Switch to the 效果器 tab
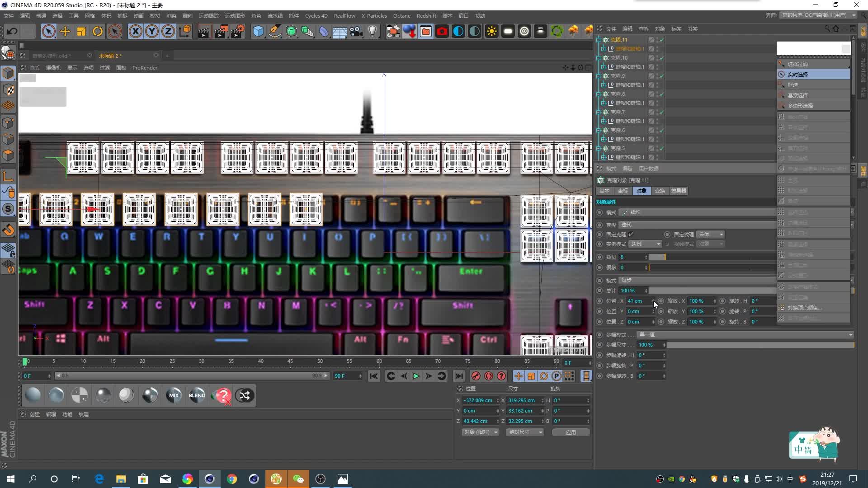 678,191
